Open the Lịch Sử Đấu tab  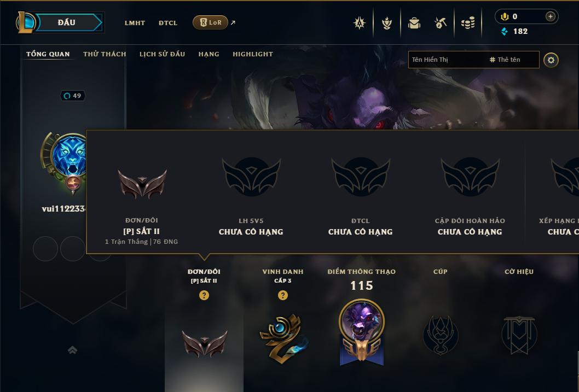click(162, 54)
